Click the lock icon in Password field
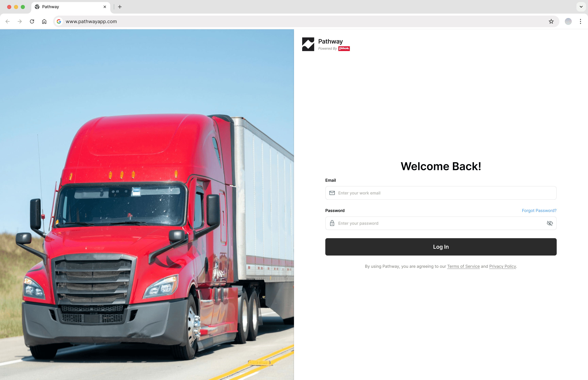The width and height of the screenshot is (588, 380). 332,223
